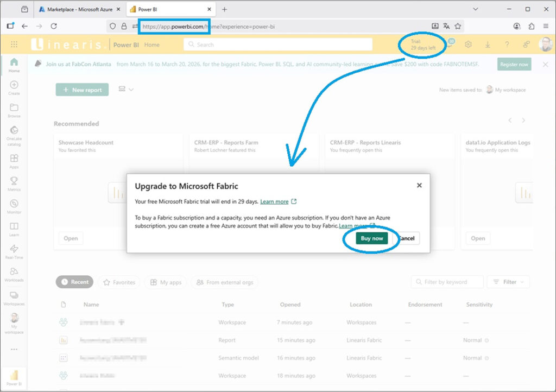Click Open on the data1.io Application Logs card
This screenshot has height=392, width=556.
click(x=478, y=238)
